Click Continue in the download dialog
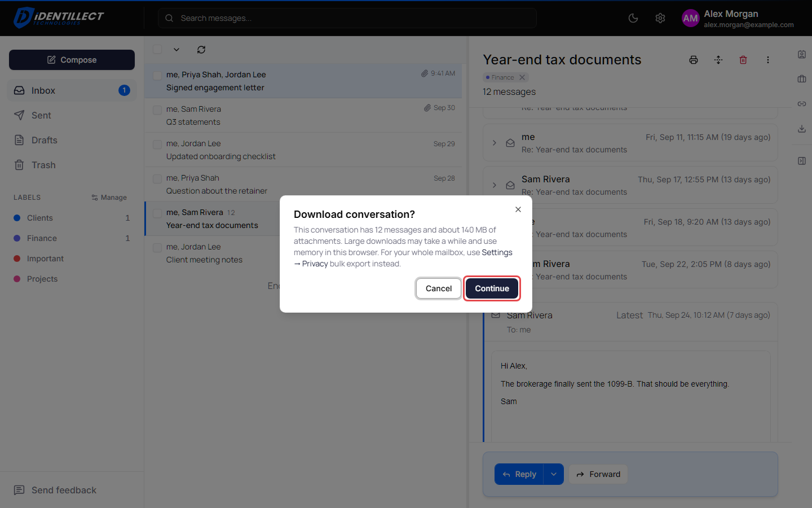This screenshot has height=508, width=812. pos(492,288)
